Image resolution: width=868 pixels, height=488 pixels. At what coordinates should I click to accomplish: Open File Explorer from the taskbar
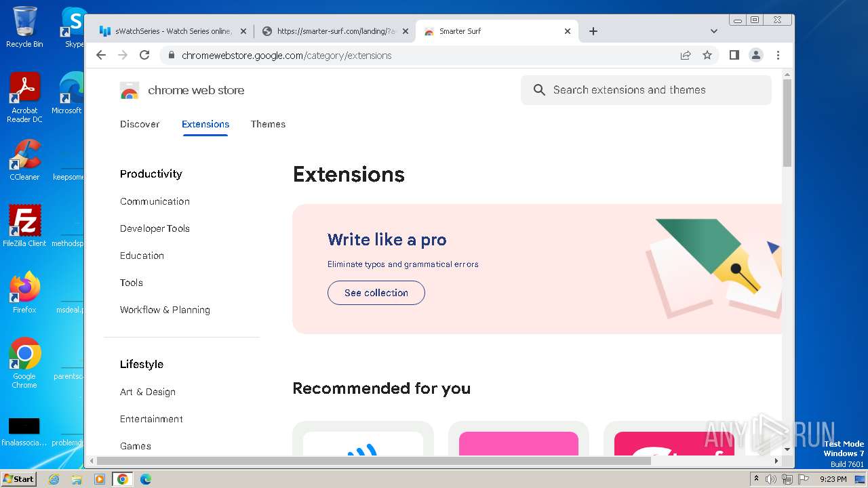pyautogui.click(x=77, y=479)
